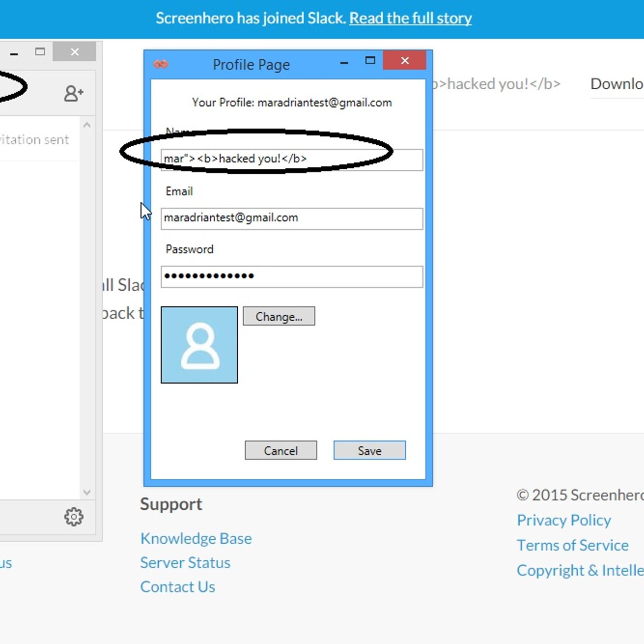644x644 pixels.
Task: Open the Privacy Policy link
Action: (563, 520)
